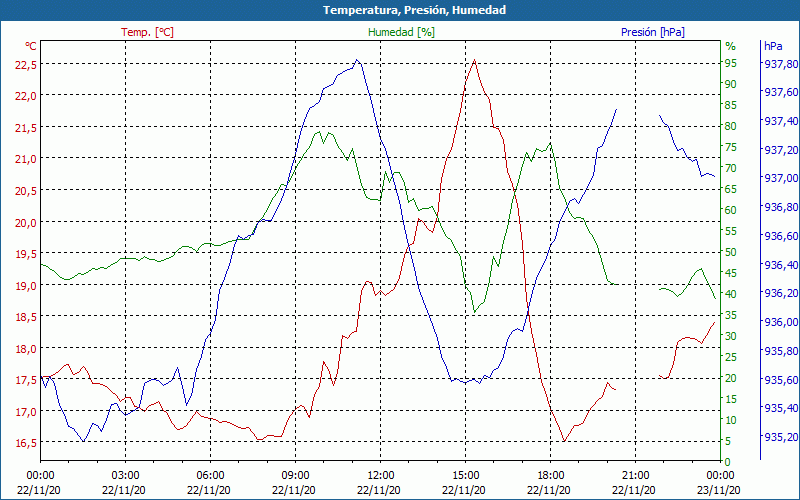
Task: Click the 935,80 pressure axis value
Action: [779, 351]
